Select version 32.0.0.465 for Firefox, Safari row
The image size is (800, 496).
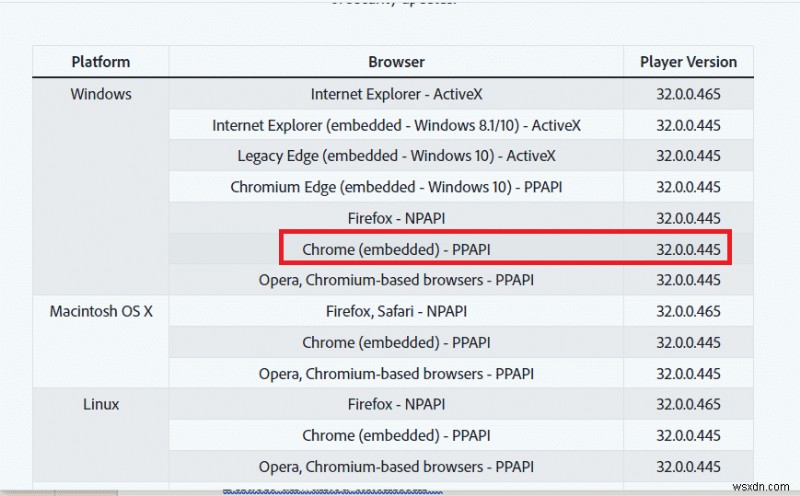pos(688,311)
